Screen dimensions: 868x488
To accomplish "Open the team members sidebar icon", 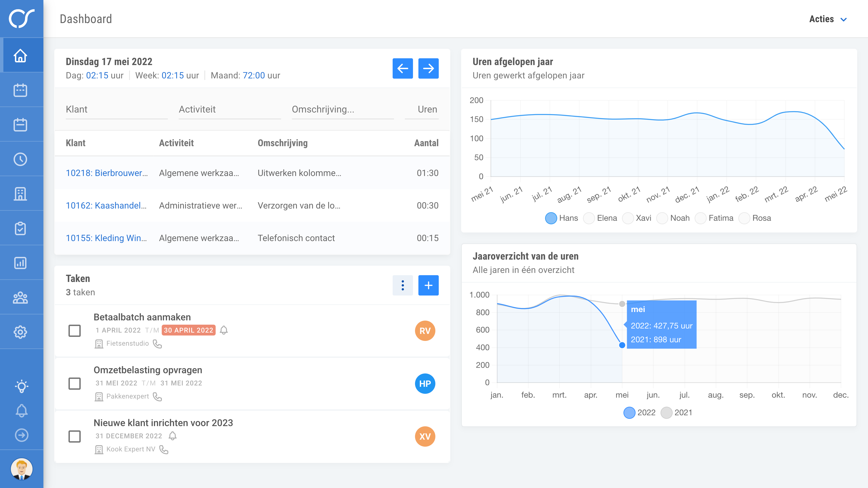I will pyautogui.click(x=20, y=298).
